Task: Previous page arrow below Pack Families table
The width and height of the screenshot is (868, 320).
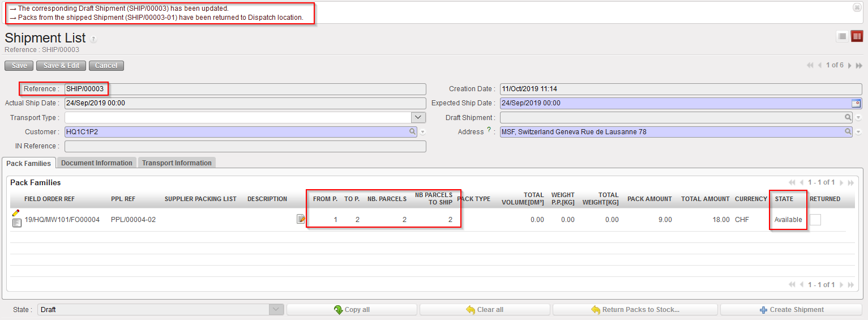Action: (801, 285)
